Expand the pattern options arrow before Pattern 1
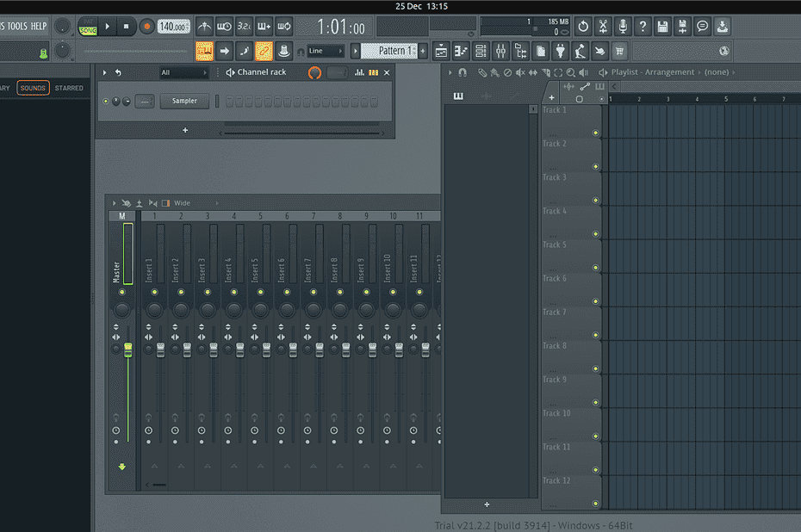 (x=355, y=51)
